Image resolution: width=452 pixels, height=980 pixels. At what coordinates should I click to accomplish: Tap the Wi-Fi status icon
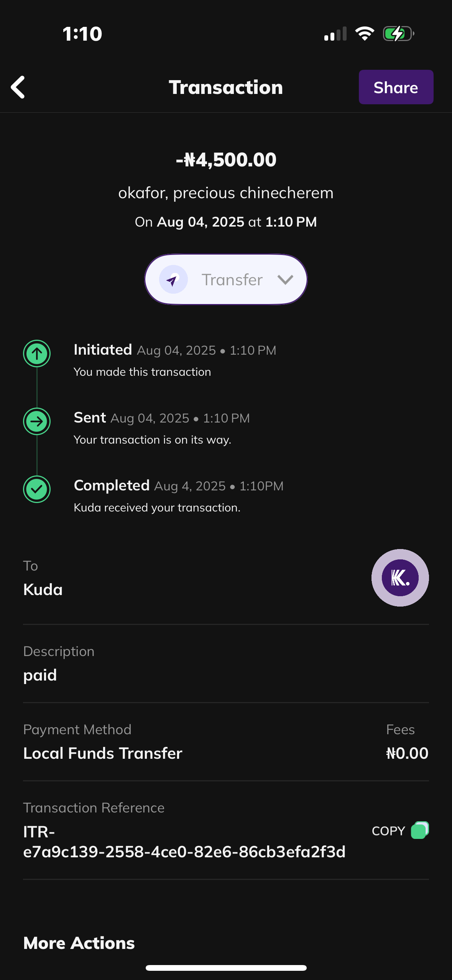(x=365, y=34)
